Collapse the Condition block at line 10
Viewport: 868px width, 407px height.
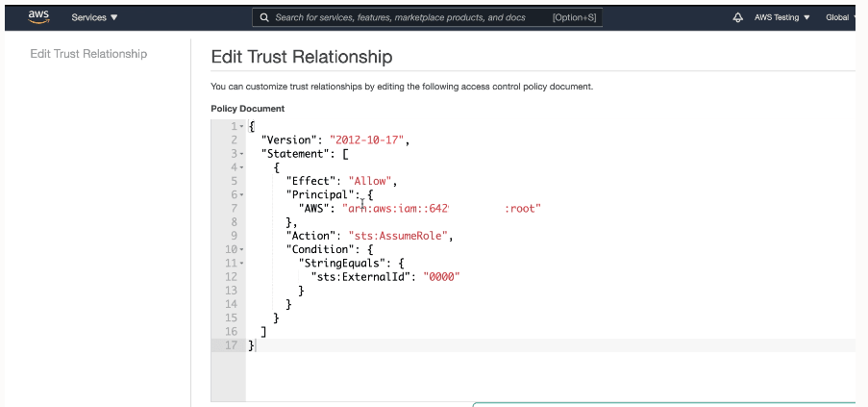point(241,249)
